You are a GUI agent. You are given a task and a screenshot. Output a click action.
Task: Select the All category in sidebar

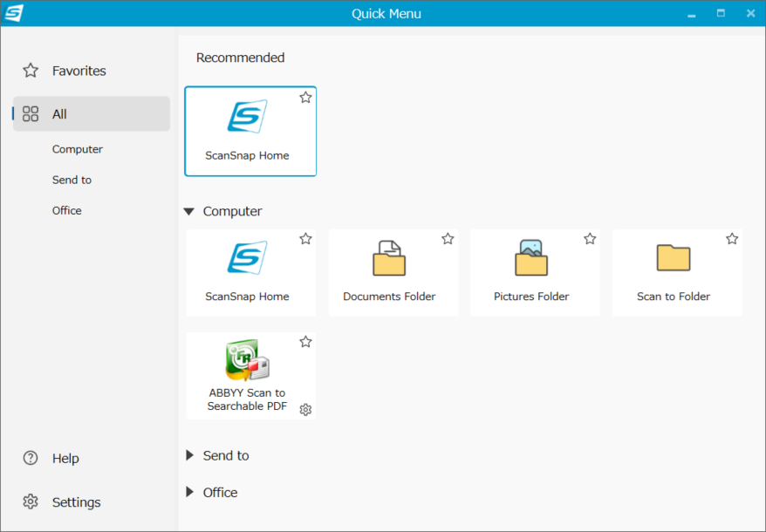(x=59, y=114)
